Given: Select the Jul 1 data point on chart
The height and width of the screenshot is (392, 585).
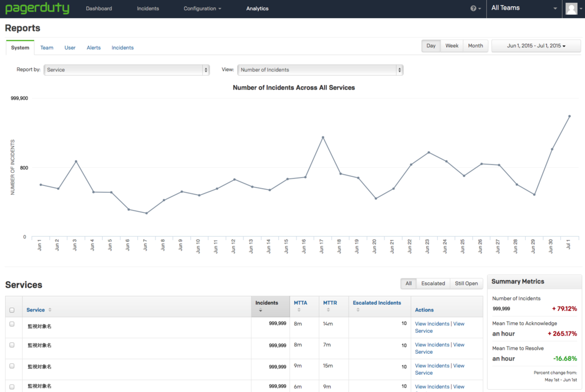Looking at the screenshot, I should (570, 116).
